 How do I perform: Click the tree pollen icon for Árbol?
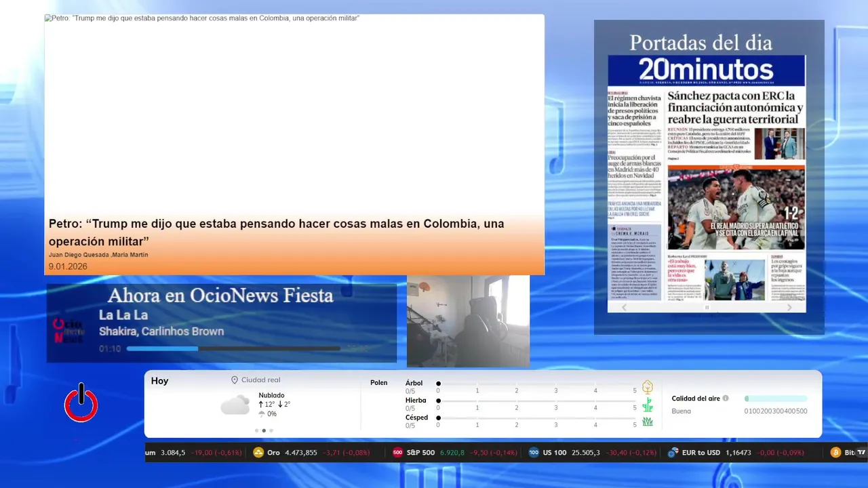pos(648,387)
